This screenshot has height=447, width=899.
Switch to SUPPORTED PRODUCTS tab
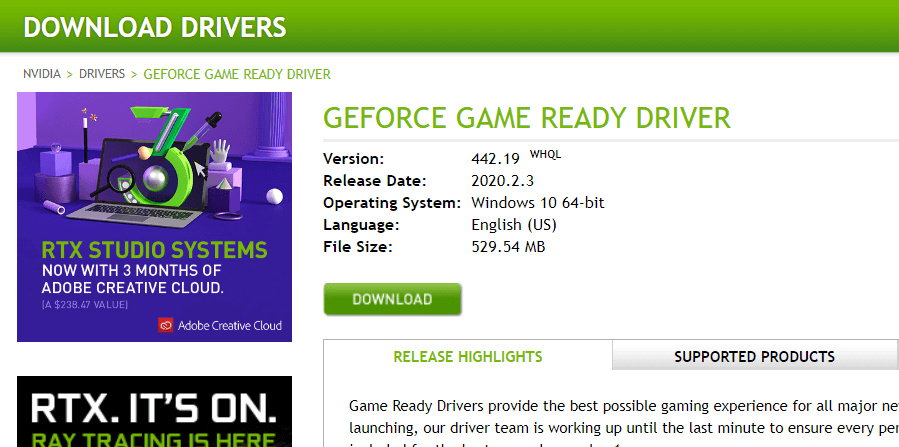755,356
